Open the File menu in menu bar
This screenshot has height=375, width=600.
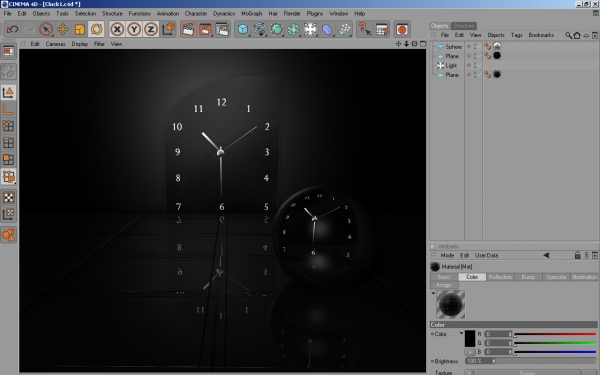point(8,13)
